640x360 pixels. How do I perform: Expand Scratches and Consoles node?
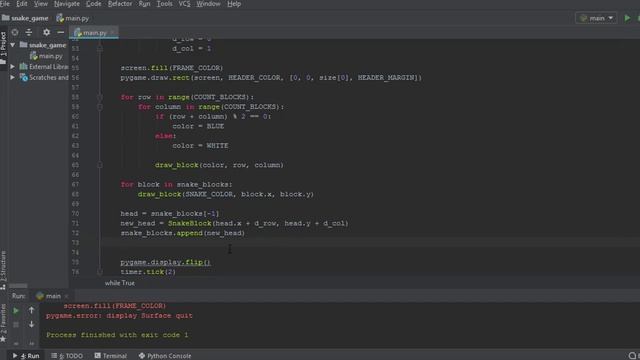tap(13, 77)
